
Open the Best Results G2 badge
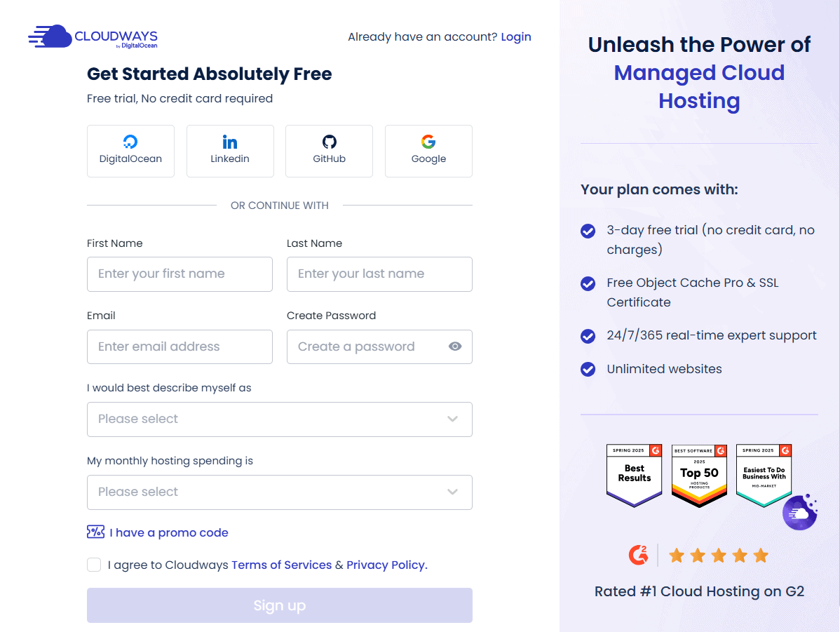pos(635,476)
